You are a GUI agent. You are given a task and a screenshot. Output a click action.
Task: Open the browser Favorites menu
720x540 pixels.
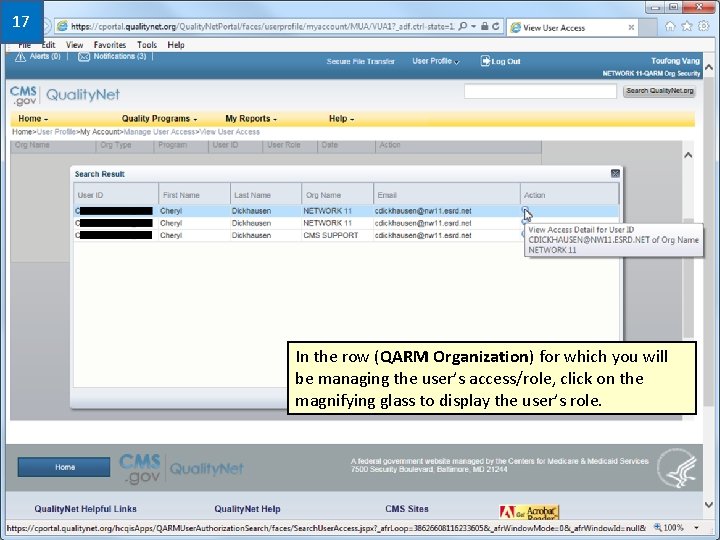(110, 45)
